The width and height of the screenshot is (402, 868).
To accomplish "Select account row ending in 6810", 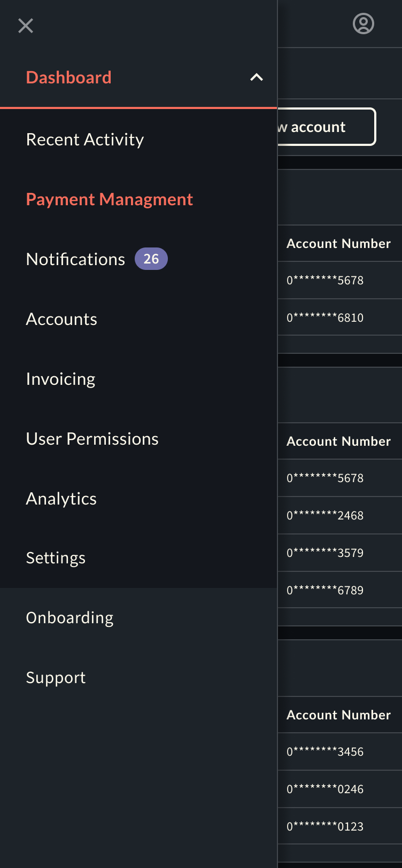I will [x=325, y=318].
